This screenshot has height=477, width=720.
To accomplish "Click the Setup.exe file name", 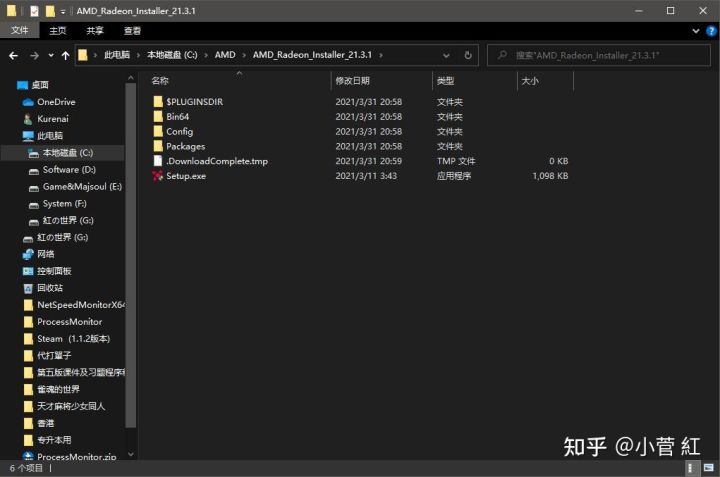I will point(186,176).
